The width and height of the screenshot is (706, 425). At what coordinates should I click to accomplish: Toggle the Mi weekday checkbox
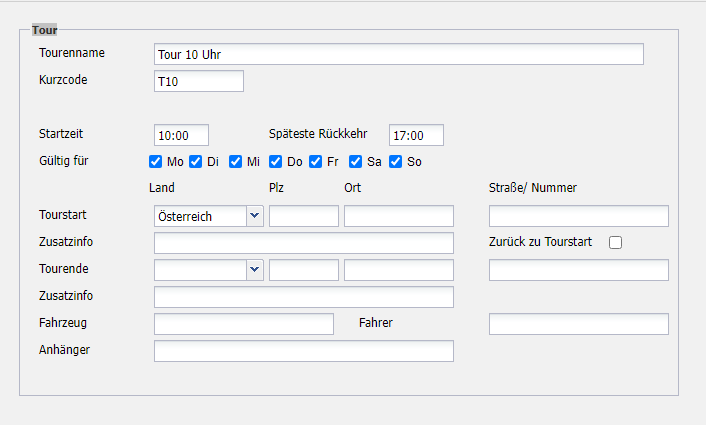tap(236, 162)
